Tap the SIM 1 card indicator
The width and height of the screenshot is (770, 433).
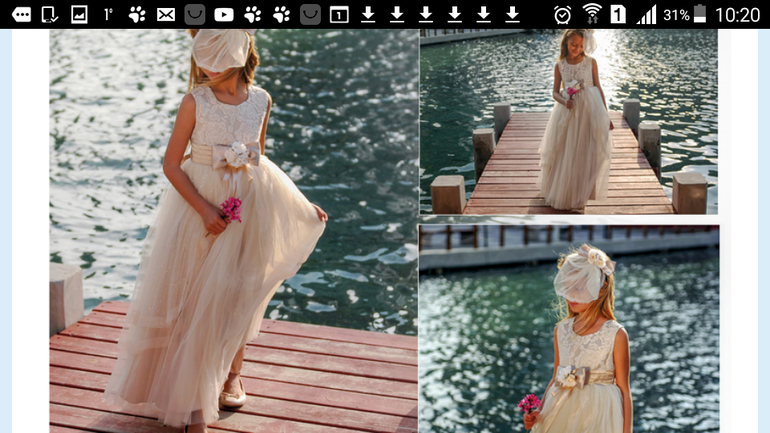(619, 14)
